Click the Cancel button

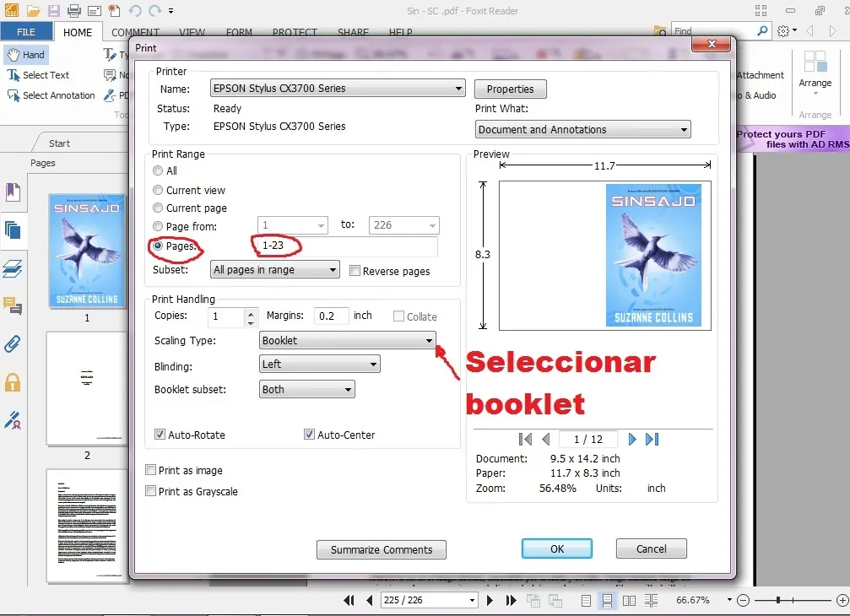[651, 548]
